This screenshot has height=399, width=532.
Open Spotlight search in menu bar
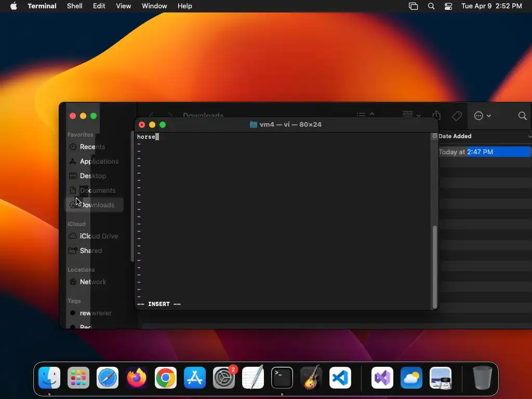click(431, 6)
